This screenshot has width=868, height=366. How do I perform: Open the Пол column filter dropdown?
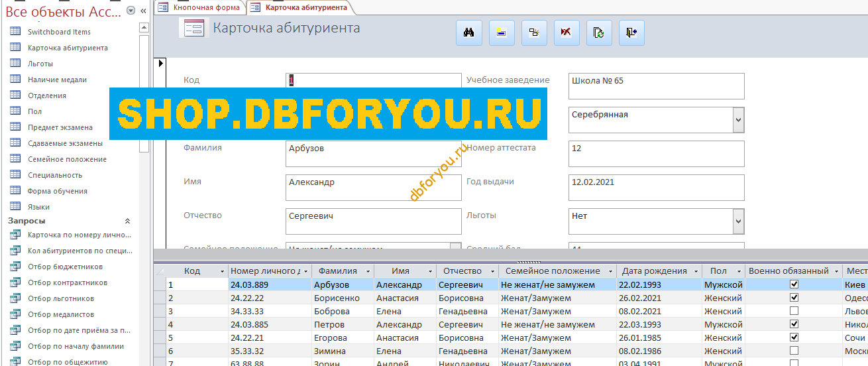738,271
